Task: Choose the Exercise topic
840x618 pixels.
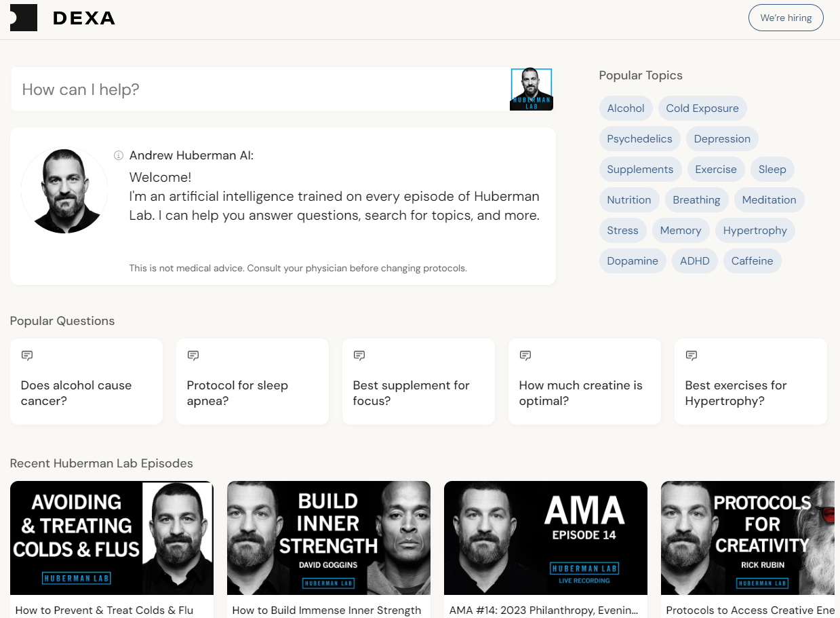Action: 716,170
